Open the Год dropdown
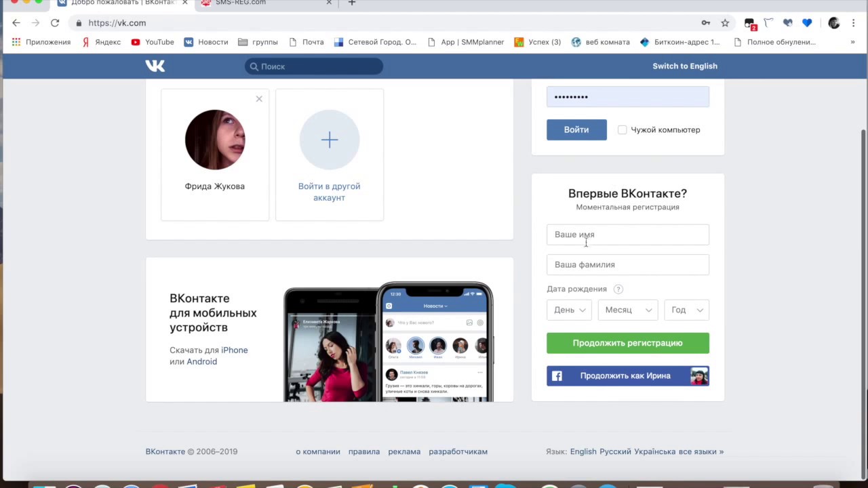This screenshot has width=868, height=488. pos(686,310)
